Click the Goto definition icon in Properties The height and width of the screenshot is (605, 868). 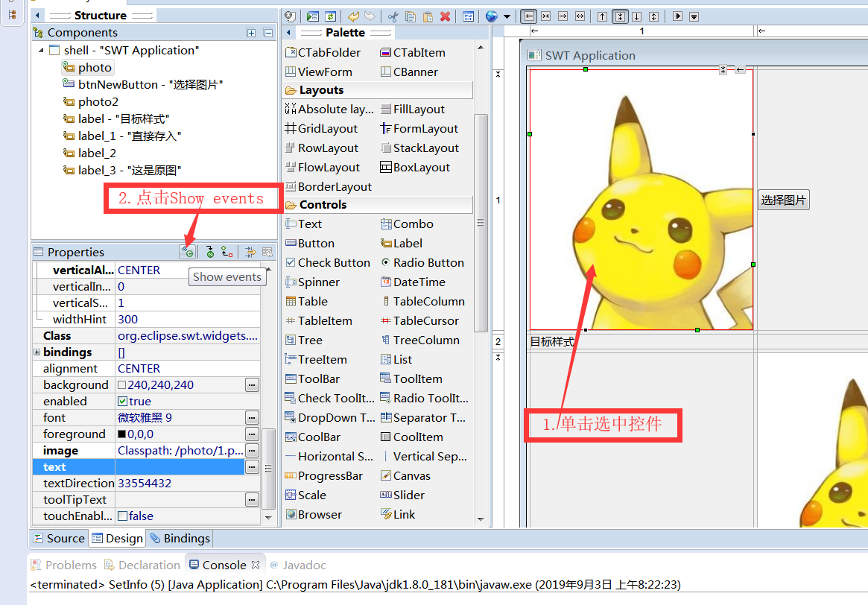coord(210,252)
